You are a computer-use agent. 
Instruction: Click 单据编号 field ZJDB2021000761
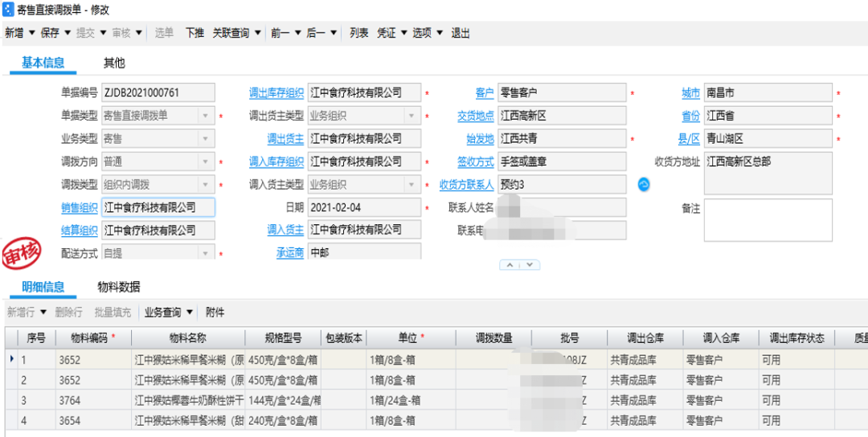(x=158, y=93)
